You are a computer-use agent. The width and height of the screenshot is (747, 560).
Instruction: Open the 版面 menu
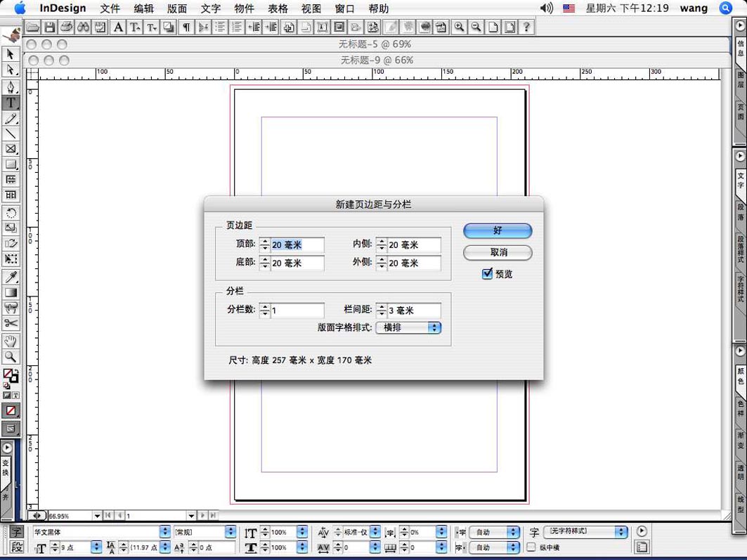tap(177, 8)
